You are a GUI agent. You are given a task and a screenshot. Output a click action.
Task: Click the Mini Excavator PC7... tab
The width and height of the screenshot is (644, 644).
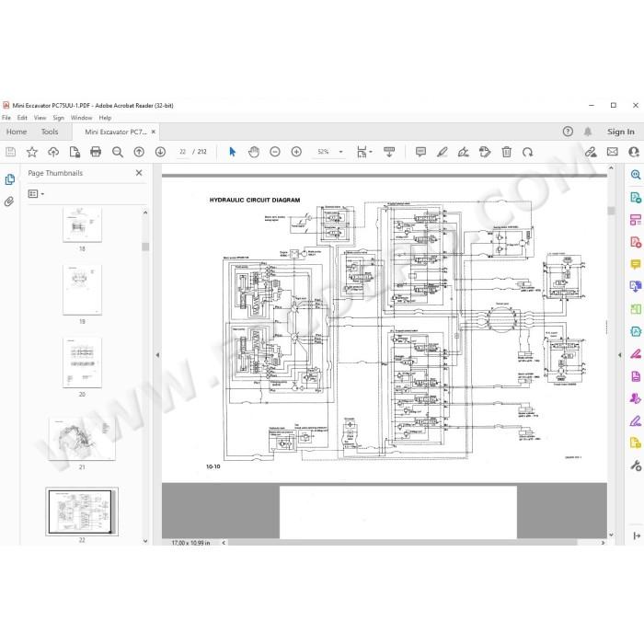tap(115, 132)
